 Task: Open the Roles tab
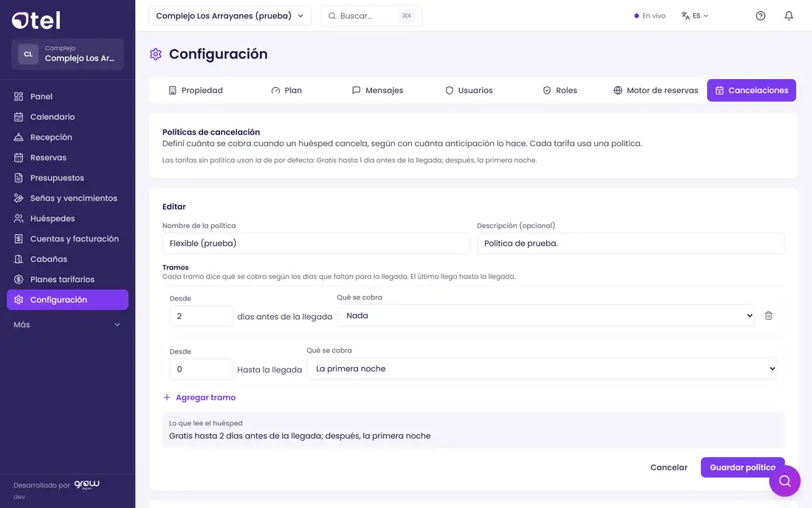[x=560, y=91]
